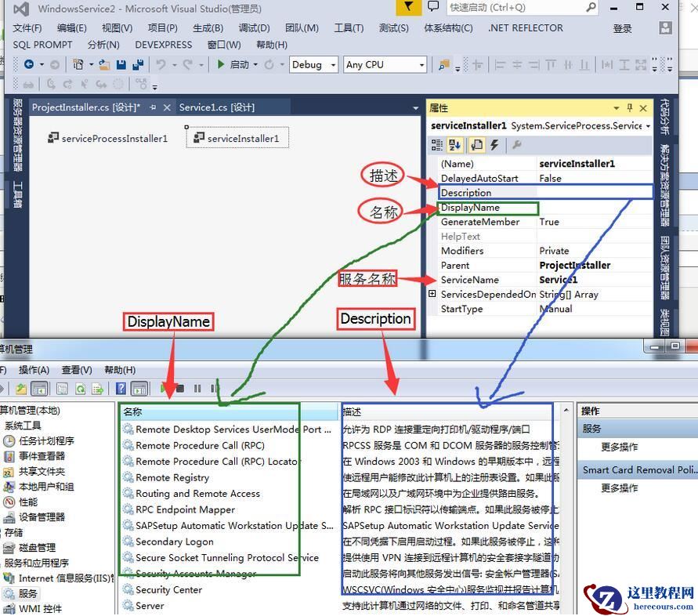Open the 生成(B) build menu
The height and width of the screenshot is (616, 698).
click(208, 28)
